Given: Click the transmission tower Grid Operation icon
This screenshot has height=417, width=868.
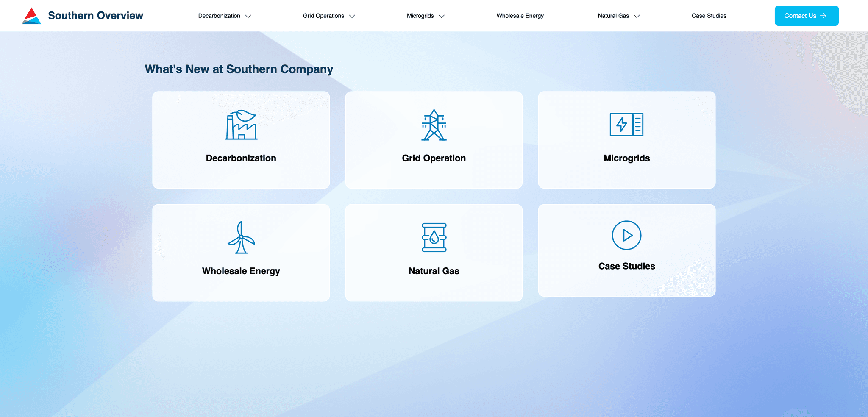Looking at the screenshot, I should (434, 125).
